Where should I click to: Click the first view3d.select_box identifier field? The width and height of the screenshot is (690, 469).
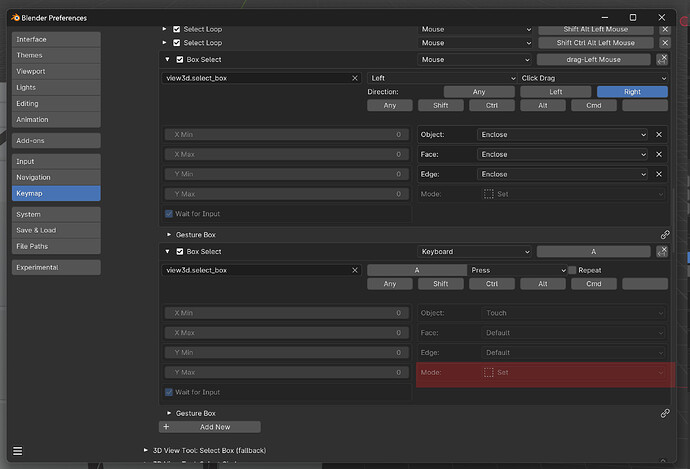[262, 78]
